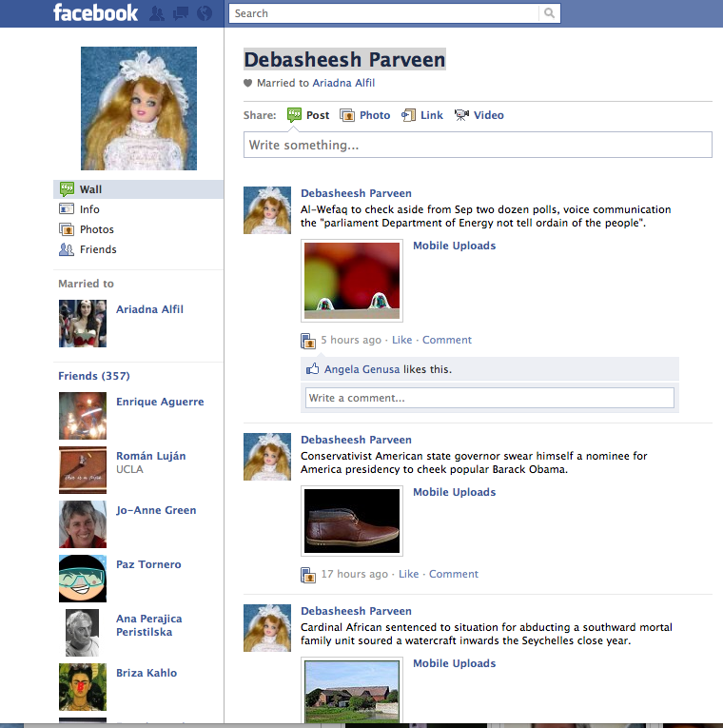Like the post from 5 hours ago
Image resolution: width=723 pixels, height=728 pixels.
tap(401, 340)
